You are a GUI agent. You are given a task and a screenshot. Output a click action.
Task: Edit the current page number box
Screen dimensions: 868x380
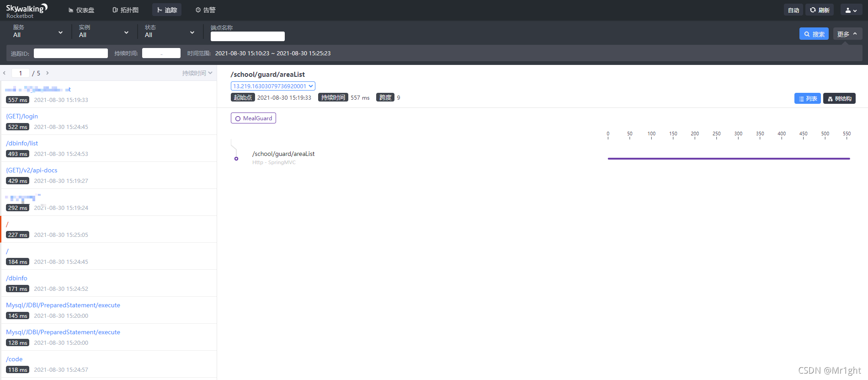pos(21,73)
